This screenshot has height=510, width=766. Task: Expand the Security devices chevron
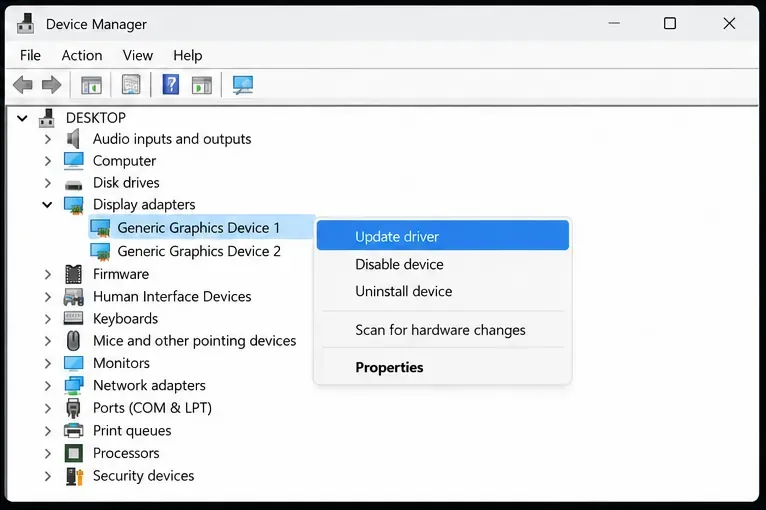pyautogui.click(x=47, y=476)
